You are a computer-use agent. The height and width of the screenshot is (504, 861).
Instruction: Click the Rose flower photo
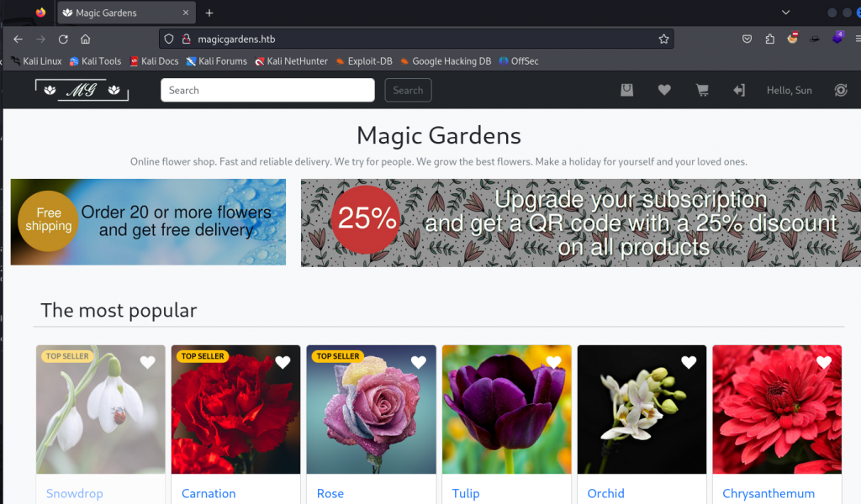[x=371, y=409]
